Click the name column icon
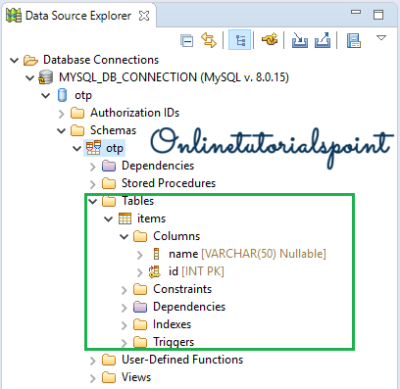 click(x=156, y=254)
